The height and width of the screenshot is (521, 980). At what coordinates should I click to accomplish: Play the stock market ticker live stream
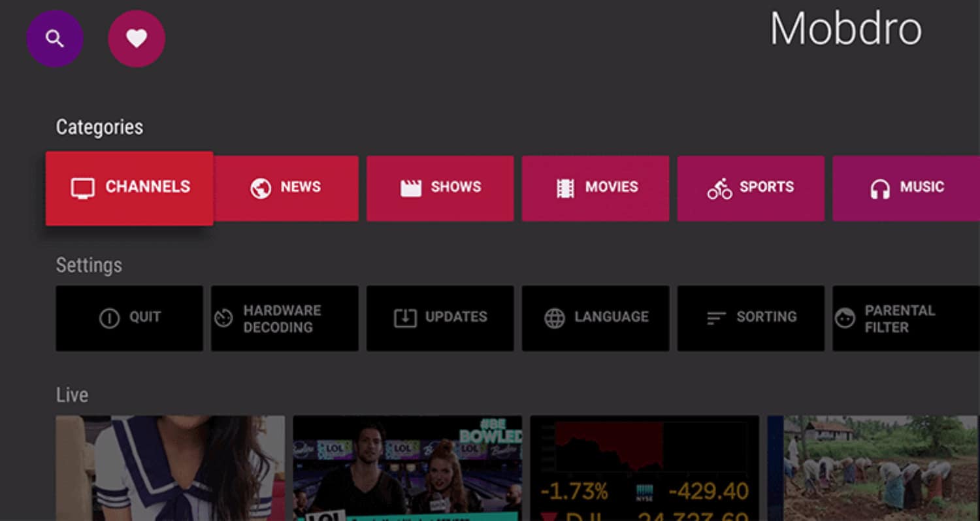coord(644,468)
